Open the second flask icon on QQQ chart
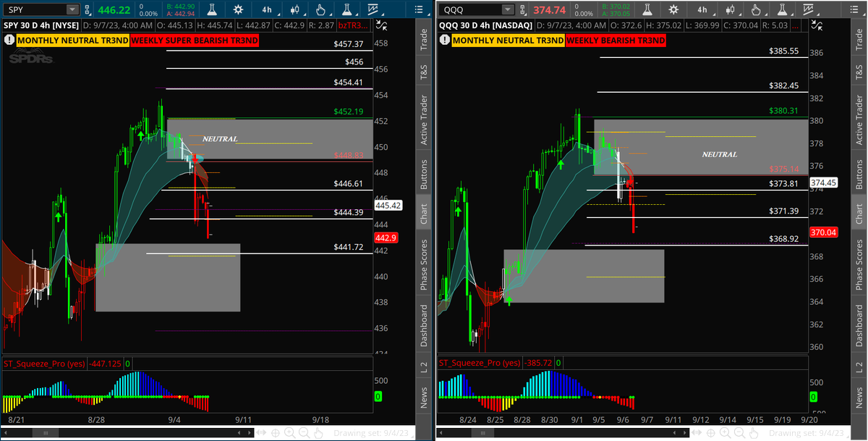Viewport: 868px width, 441px height. pyautogui.click(x=780, y=9)
